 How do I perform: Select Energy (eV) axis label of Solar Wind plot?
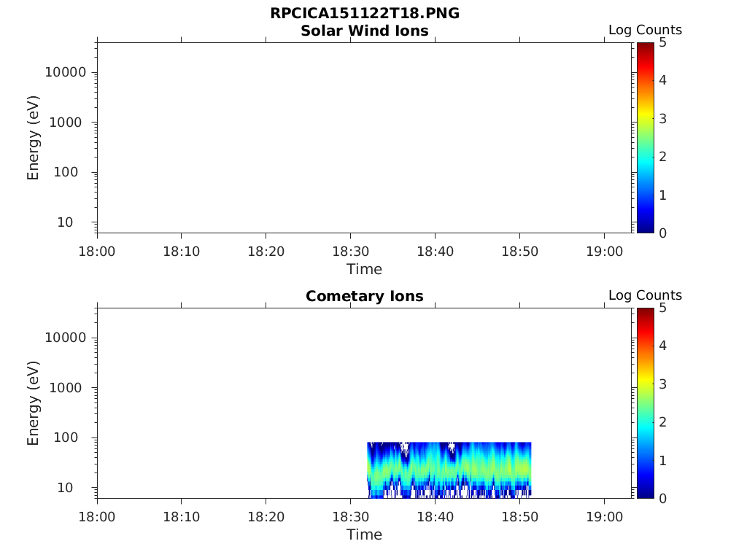[33, 138]
